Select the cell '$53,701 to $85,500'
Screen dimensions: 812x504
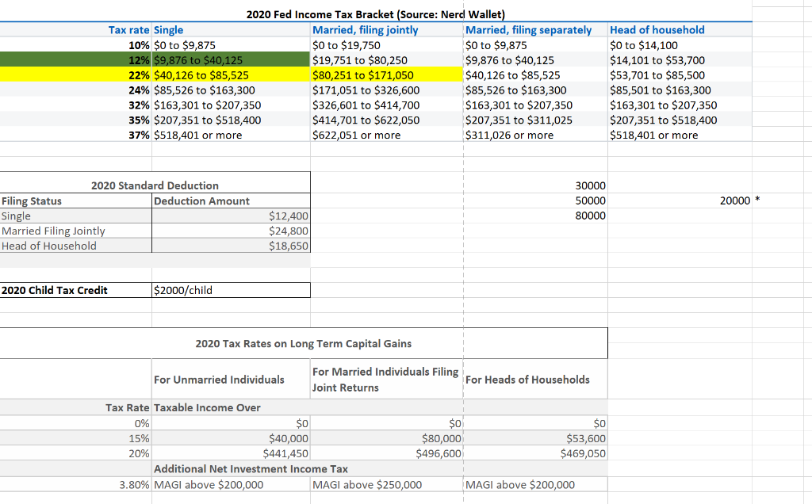click(x=680, y=75)
